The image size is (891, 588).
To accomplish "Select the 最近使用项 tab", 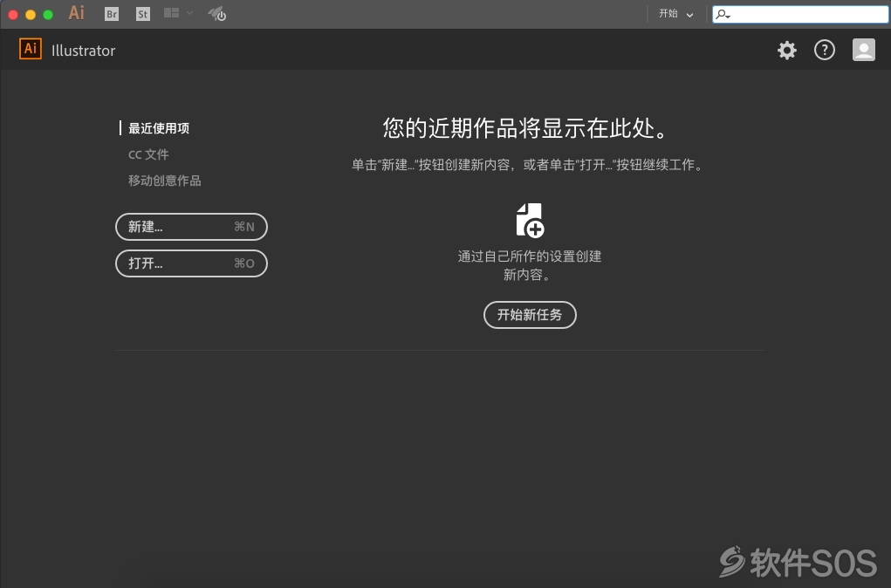I will coord(159,128).
